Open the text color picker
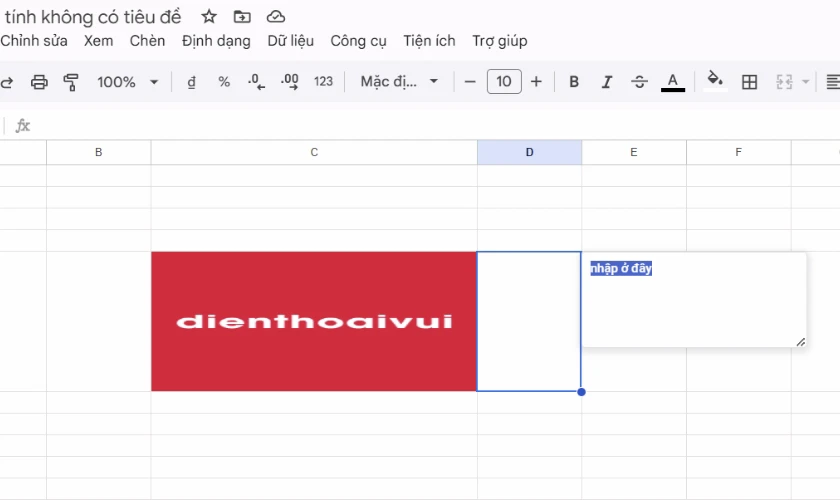 tap(673, 82)
